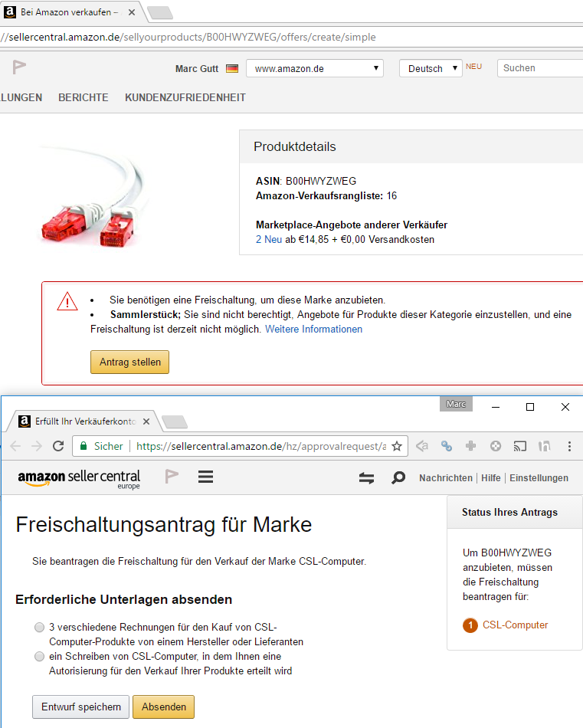Image resolution: width=583 pixels, height=728 pixels.
Task: Open a new tab in the upper browser window
Action: 159,12
